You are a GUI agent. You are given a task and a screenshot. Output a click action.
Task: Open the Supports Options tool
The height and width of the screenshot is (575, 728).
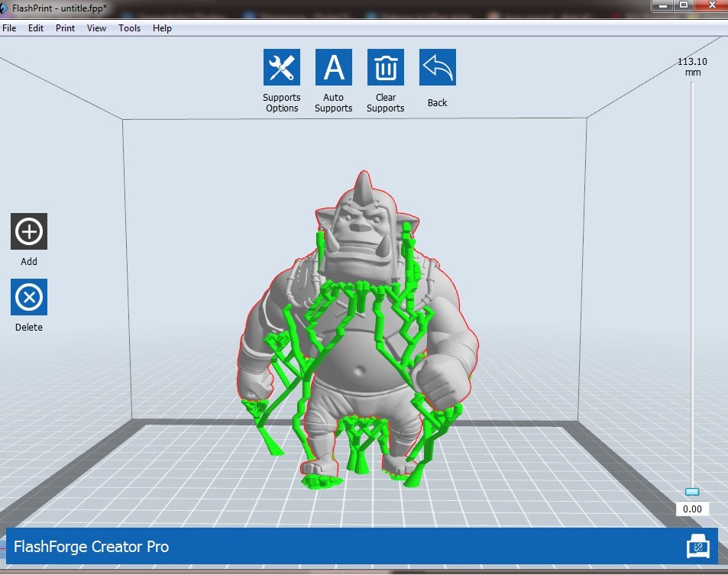coord(281,67)
